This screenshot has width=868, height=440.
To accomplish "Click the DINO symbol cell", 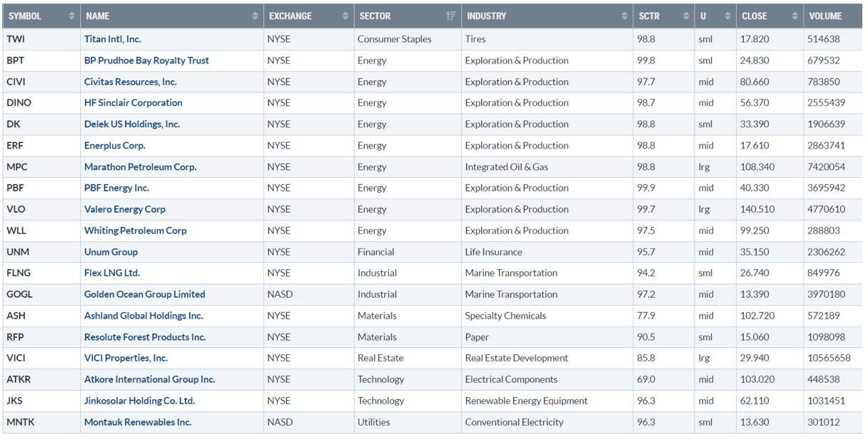I will (19, 103).
